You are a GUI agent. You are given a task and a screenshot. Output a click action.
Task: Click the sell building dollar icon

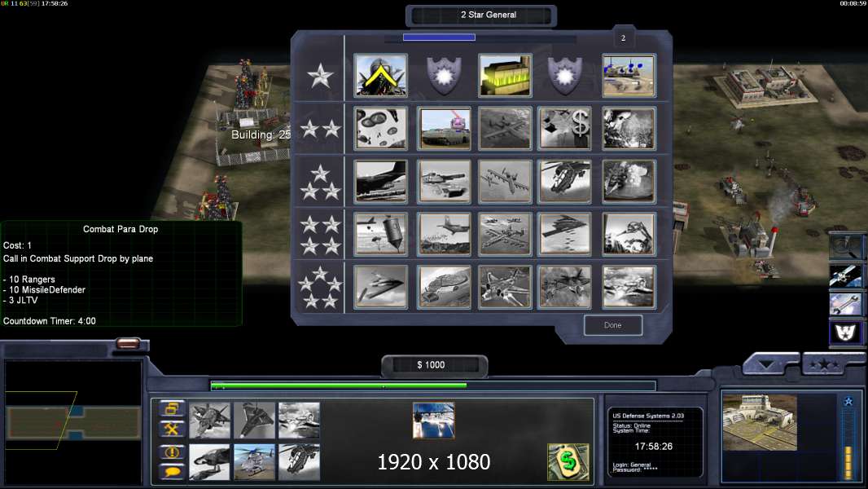[568, 461]
